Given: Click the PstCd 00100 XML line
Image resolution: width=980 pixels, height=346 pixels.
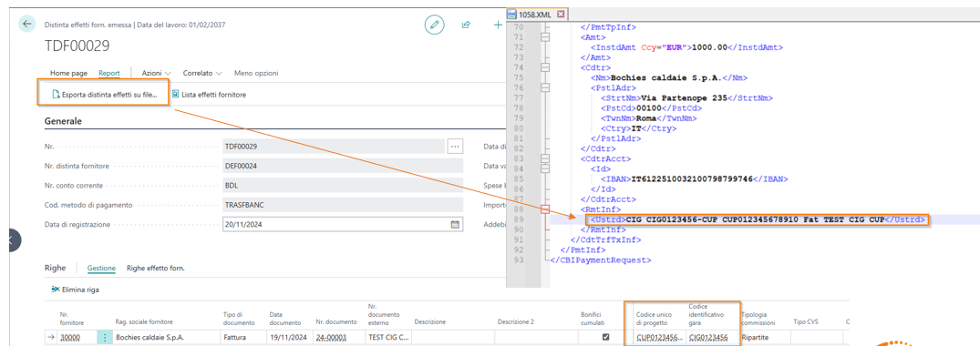Looking at the screenshot, I should pos(651,108).
